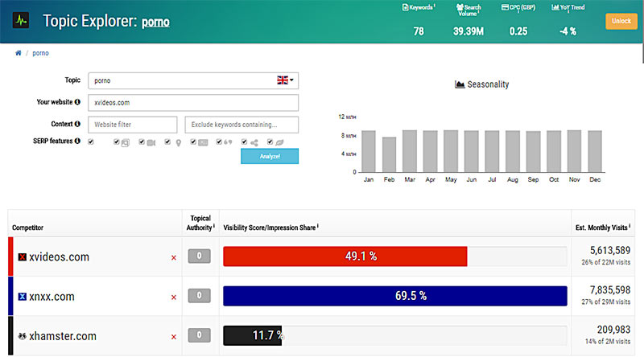Click into the Your website input field
The image size is (644, 357).
click(193, 103)
